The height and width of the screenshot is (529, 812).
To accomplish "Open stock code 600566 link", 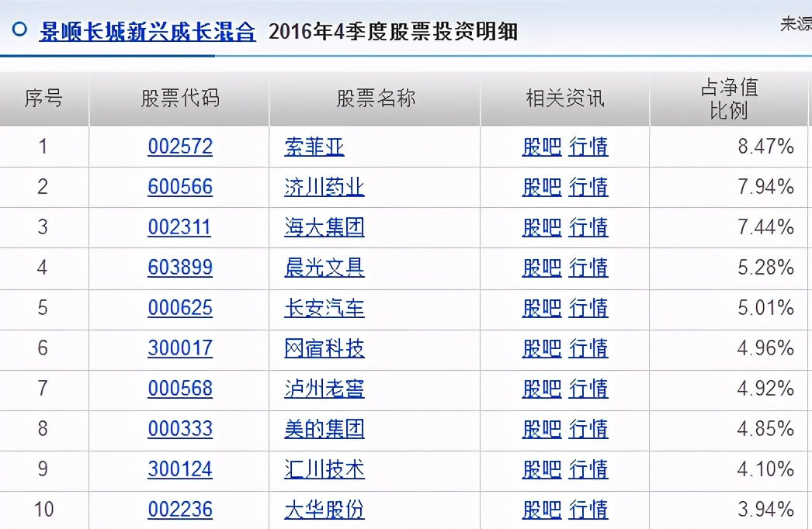I will pyautogui.click(x=180, y=187).
